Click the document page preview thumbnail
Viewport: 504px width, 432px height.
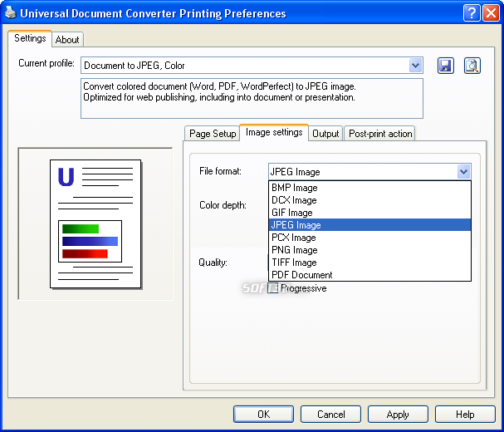(x=95, y=223)
